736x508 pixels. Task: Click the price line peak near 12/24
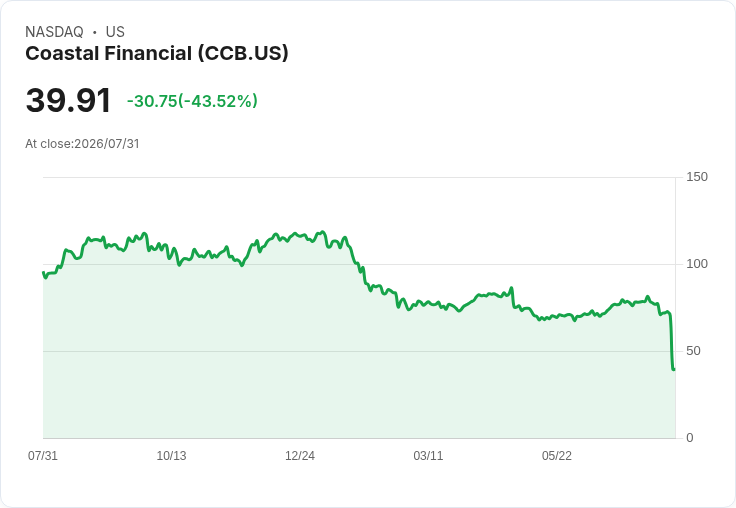click(322, 232)
